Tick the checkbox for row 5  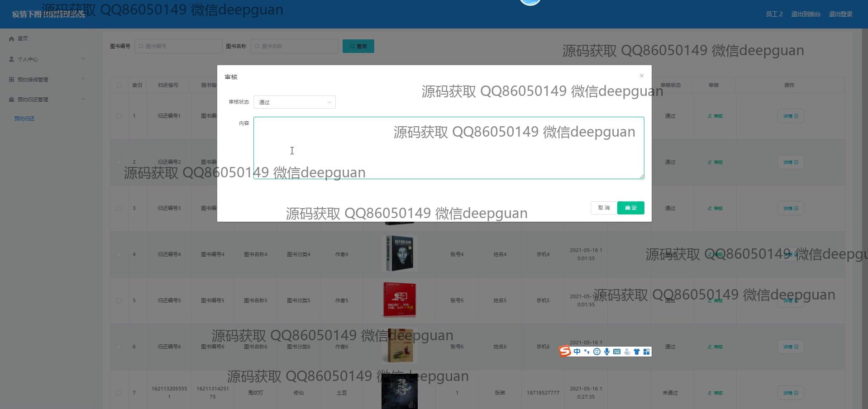tap(119, 300)
